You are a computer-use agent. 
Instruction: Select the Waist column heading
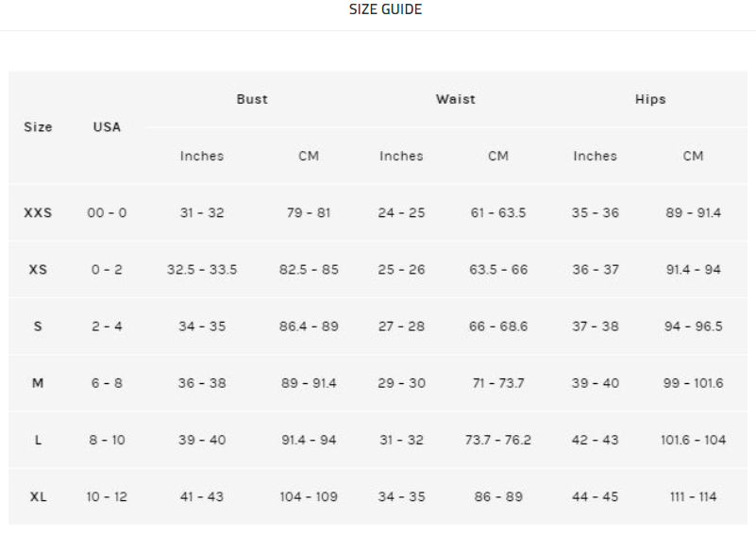click(455, 99)
